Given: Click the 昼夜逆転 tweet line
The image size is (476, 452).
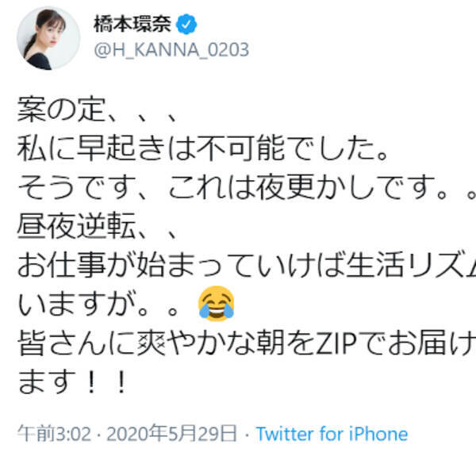Looking at the screenshot, I should (97, 226).
